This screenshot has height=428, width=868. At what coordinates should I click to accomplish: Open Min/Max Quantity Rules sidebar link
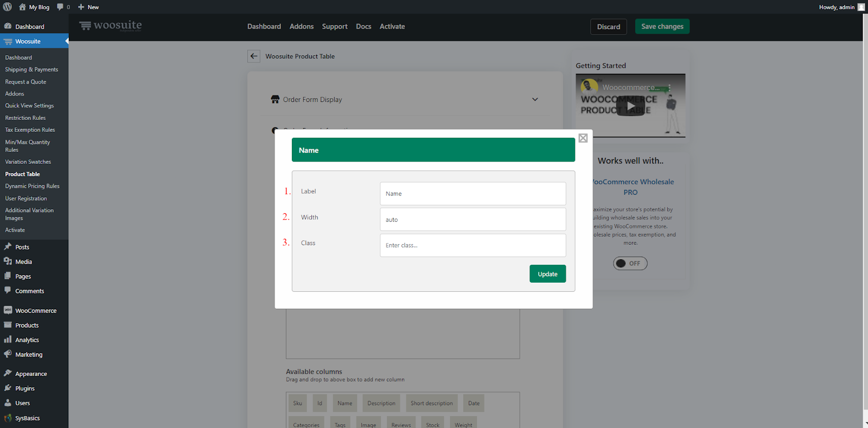[x=27, y=146]
